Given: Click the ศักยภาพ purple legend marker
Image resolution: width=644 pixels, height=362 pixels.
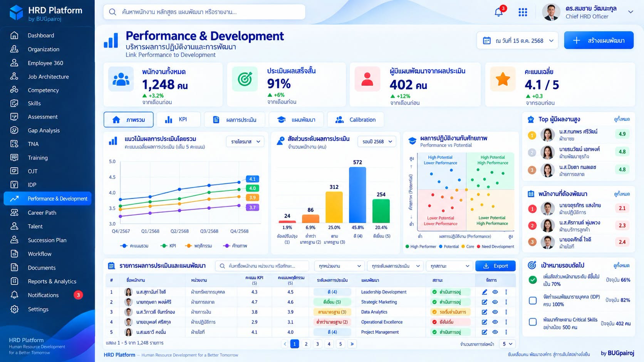Looking at the screenshot, I should tap(226, 246).
